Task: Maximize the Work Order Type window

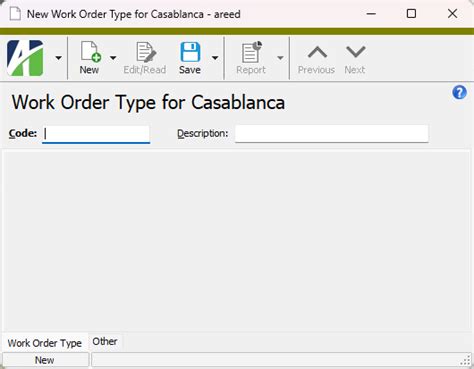Action: 411,14
